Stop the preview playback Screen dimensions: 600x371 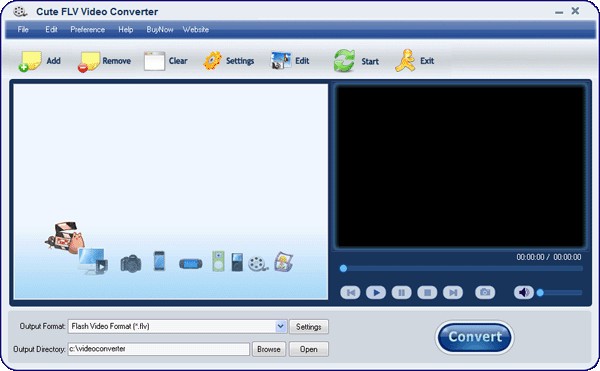click(427, 293)
